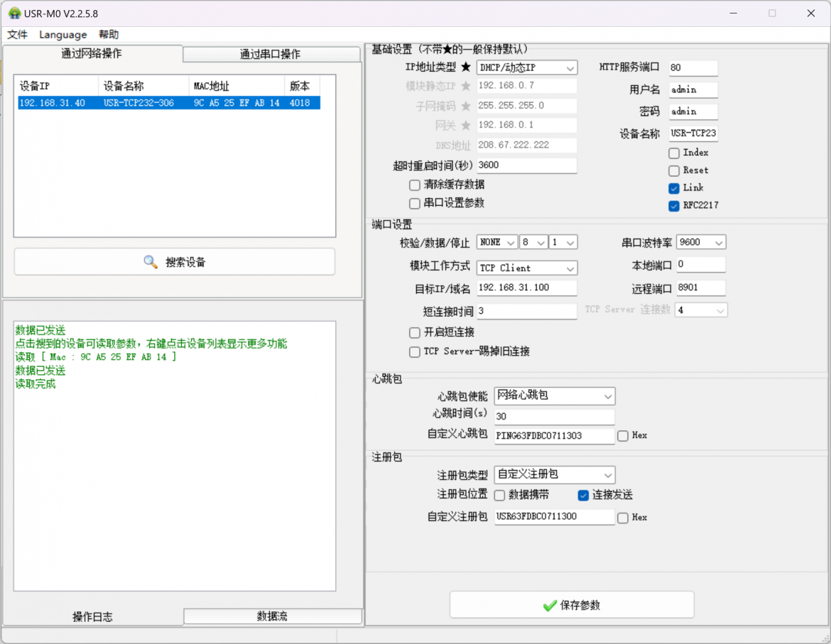
Task: Click the 远程端口 input field
Action: 700,288
